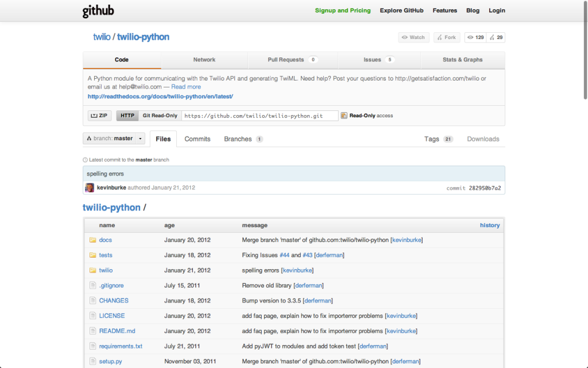Screen dimensions: 588x368
Task: Click the clock icon beside Latest commit
Action: click(x=85, y=160)
